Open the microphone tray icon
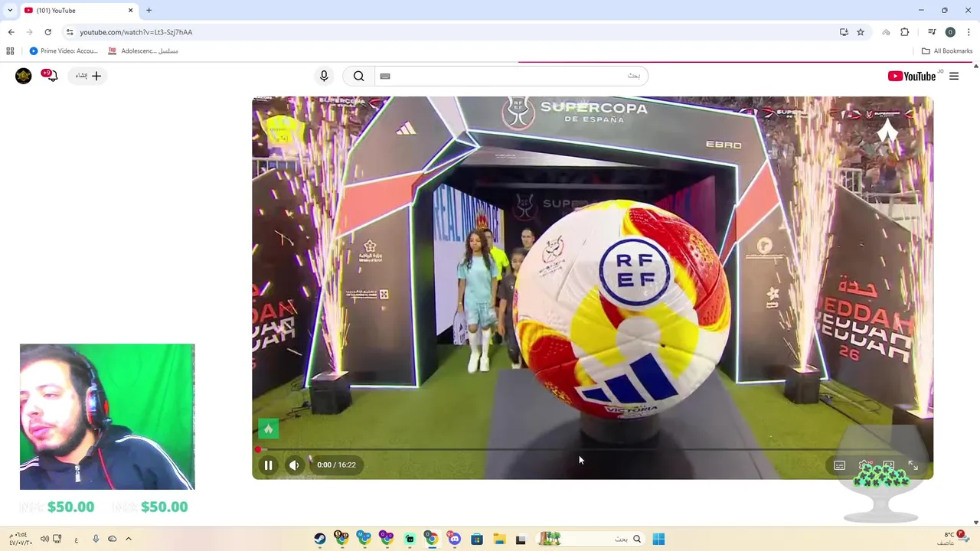Image resolution: width=980 pixels, height=551 pixels. click(96, 539)
